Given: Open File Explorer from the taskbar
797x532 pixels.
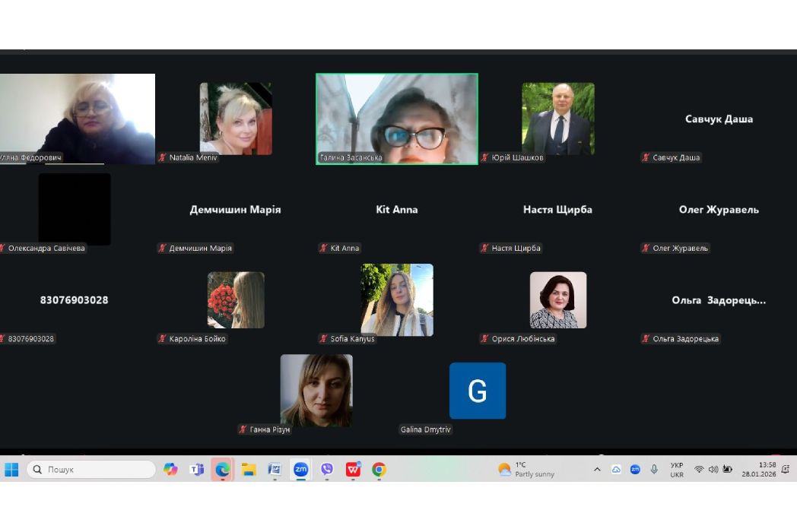Looking at the screenshot, I should [249, 470].
